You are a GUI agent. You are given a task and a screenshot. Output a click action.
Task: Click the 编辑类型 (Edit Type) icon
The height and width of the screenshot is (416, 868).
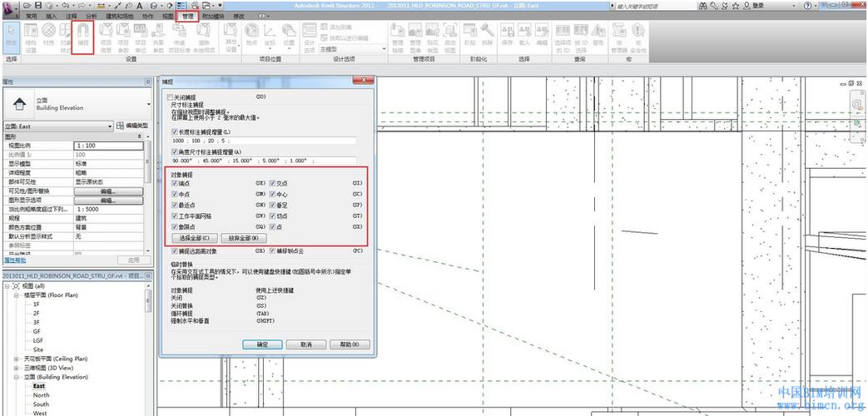(x=121, y=126)
